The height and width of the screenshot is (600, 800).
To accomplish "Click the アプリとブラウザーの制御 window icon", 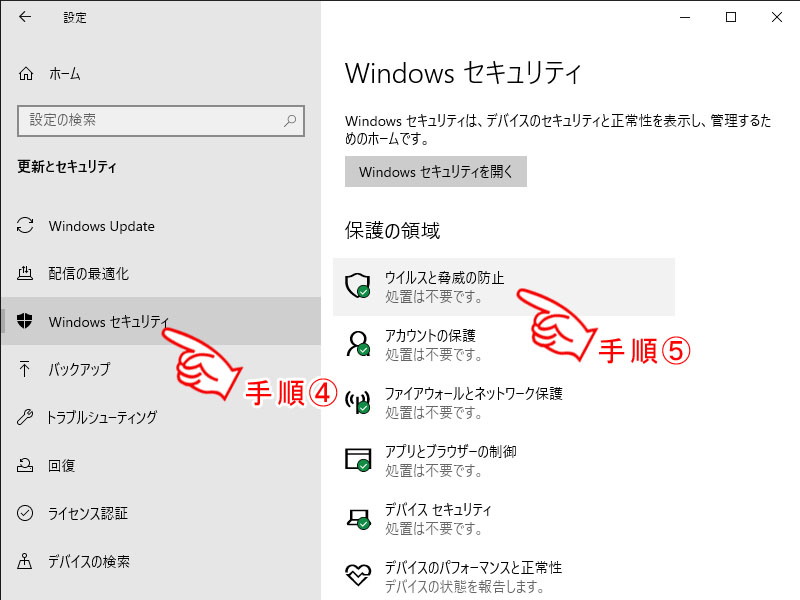I will (358, 459).
